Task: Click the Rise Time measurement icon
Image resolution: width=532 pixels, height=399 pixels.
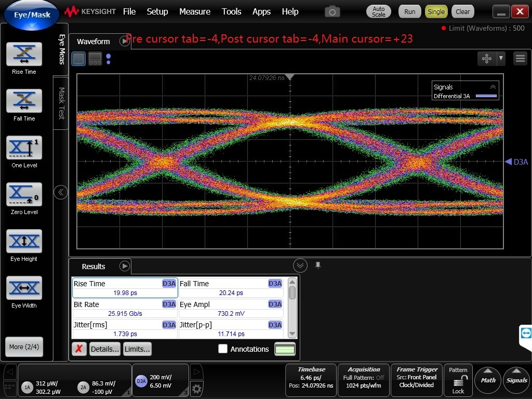Action: coord(24,55)
